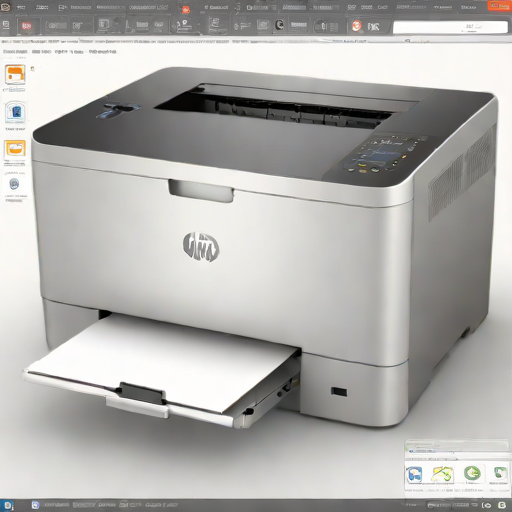Choose the orange tray icon in left sidebar
Viewport: 512px width, 512px height.
(x=15, y=149)
